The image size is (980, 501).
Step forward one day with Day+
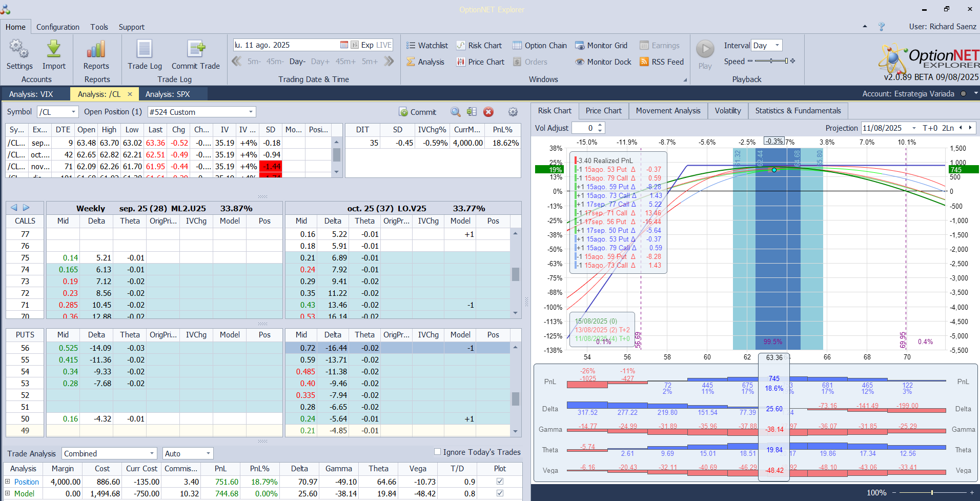pos(320,62)
